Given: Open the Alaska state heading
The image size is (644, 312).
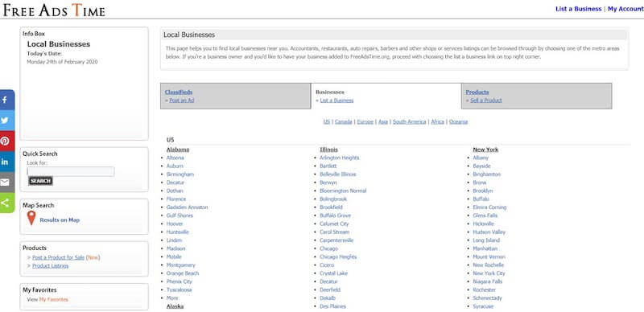Looking at the screenshot, I should [x=175, y=306].
